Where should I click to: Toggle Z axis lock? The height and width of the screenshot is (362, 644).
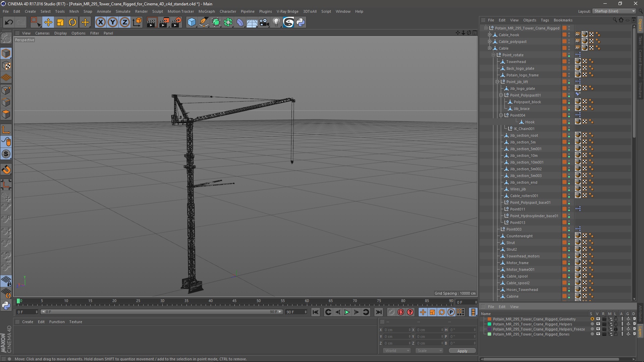[125, 22]
